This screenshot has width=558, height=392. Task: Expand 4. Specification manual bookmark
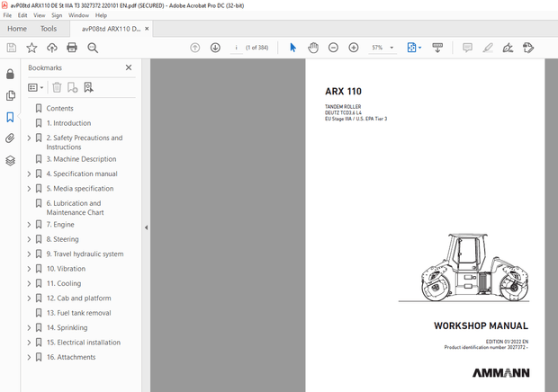pos(29,174)
